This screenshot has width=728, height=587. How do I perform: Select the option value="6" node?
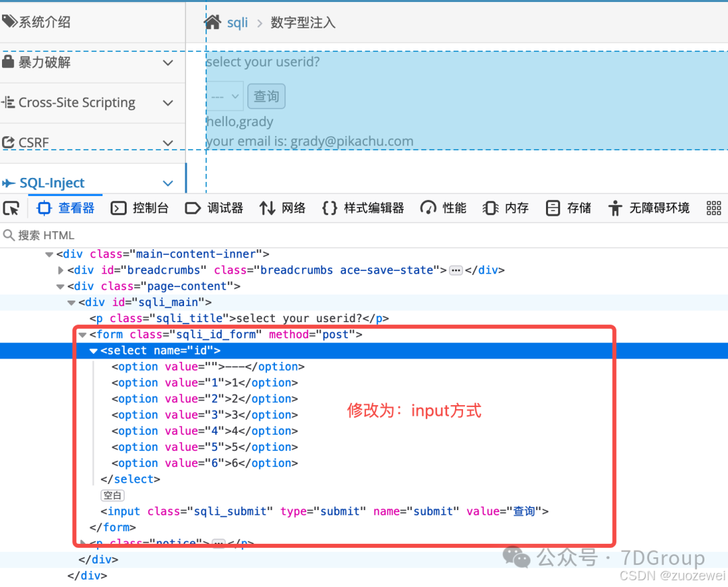click(x=205, y=463)
